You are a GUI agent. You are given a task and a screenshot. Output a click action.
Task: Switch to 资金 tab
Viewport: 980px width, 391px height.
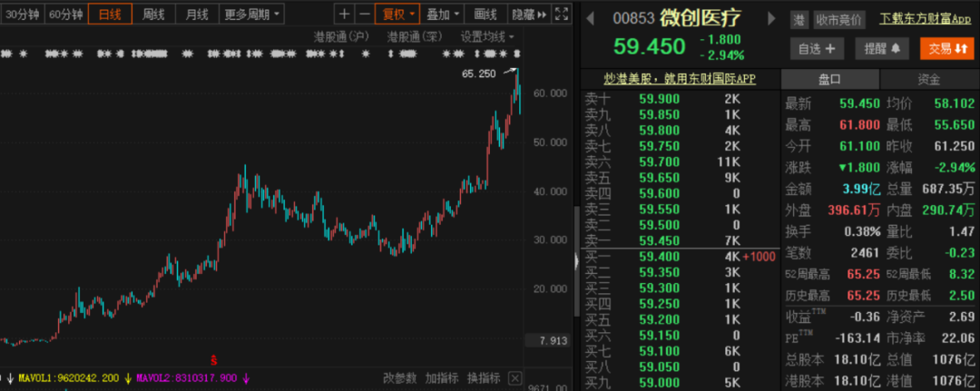coord(929,79)
